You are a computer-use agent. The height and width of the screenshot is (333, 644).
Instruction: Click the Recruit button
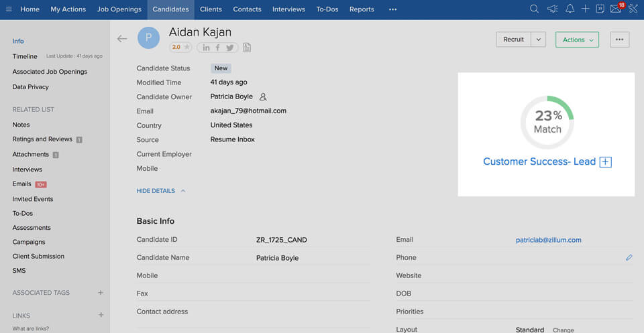coord(513,40)
